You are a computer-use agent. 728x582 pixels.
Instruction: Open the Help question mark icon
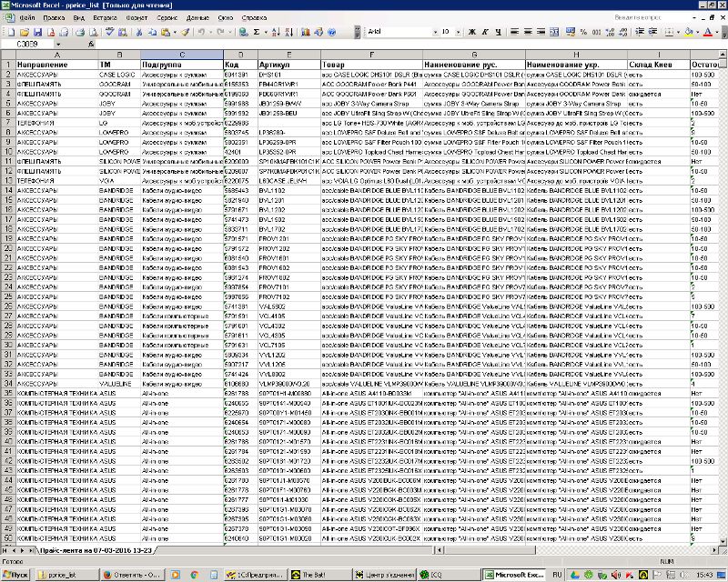[x=331, y=32]
